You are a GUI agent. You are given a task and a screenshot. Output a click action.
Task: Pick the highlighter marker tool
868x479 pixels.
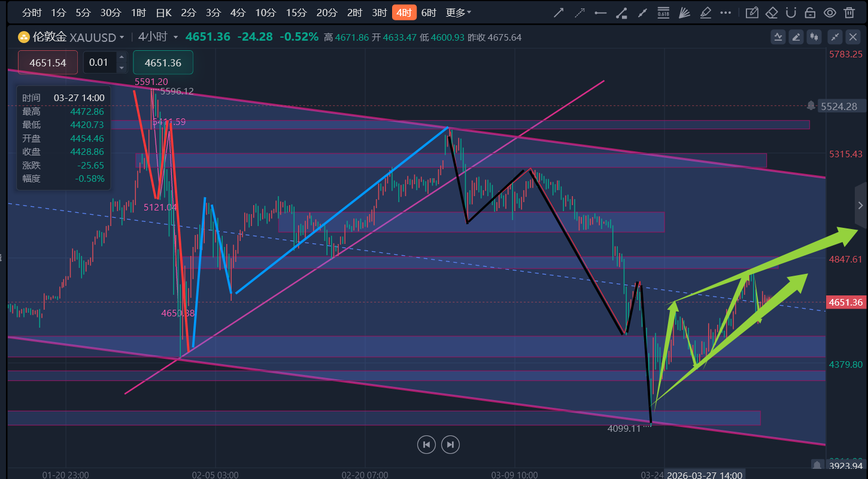click(x=705, y=13)
